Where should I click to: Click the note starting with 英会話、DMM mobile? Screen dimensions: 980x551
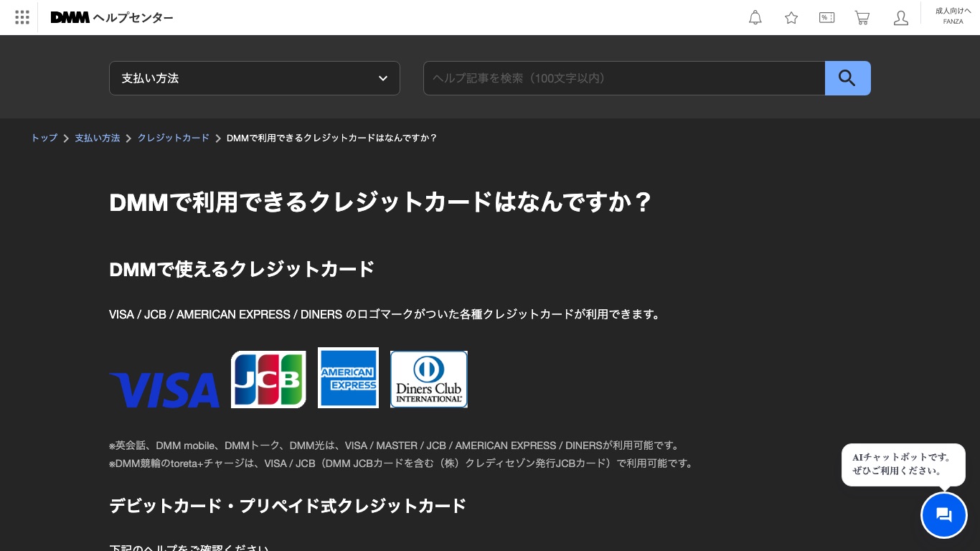(395, 446)
